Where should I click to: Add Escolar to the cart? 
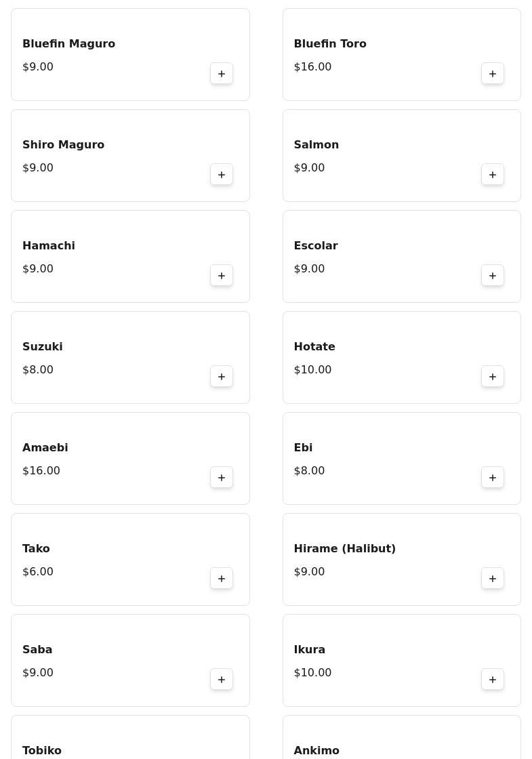[493, 276]
